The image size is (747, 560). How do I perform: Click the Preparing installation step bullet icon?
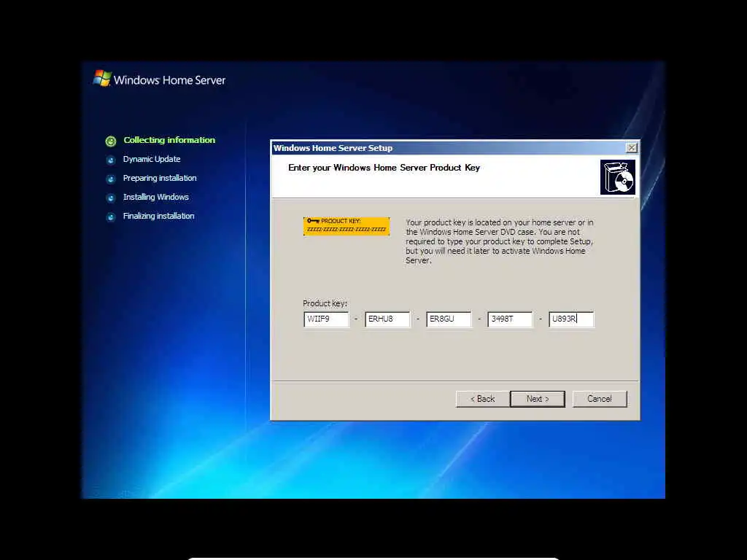pyautogui.click(x=111, y=179)
